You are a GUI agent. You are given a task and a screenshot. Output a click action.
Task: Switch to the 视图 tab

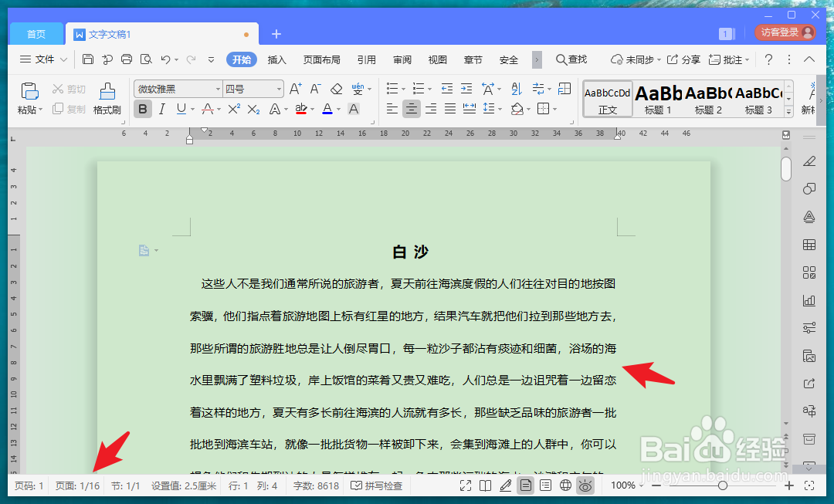438,59
